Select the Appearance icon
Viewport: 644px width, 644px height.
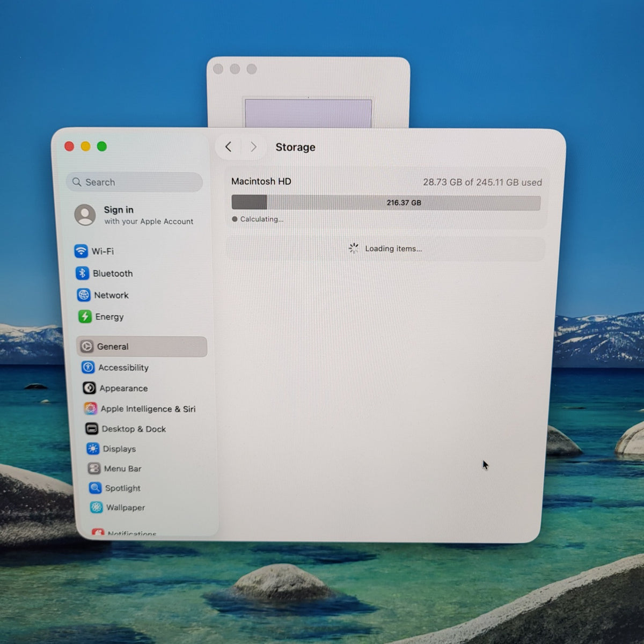pyautogui.click(x=89, y=388)
